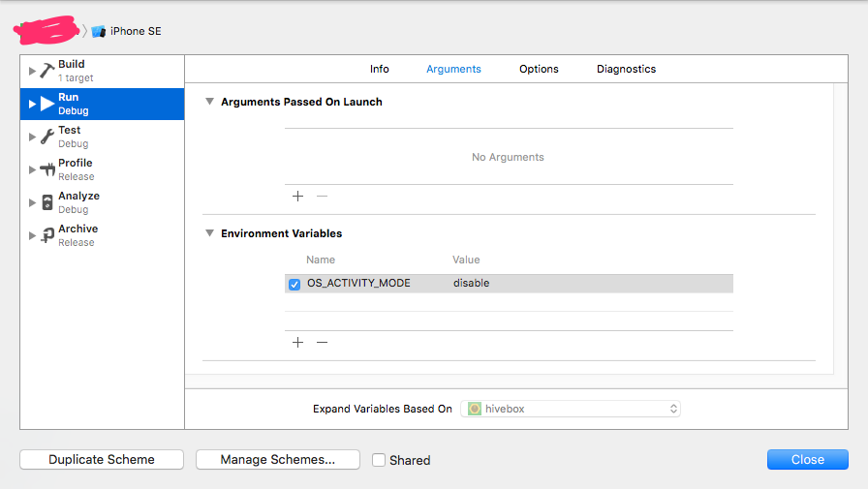Remove selected environment variable with minus

(x=323, y=342)
